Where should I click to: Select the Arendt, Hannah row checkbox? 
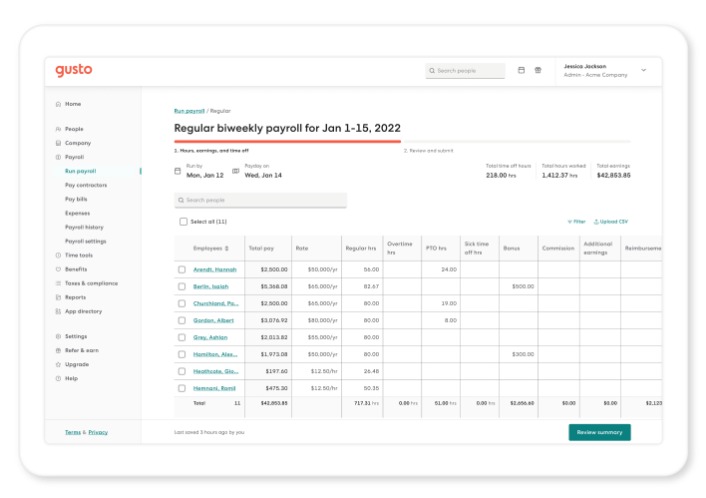pos(182,270)
